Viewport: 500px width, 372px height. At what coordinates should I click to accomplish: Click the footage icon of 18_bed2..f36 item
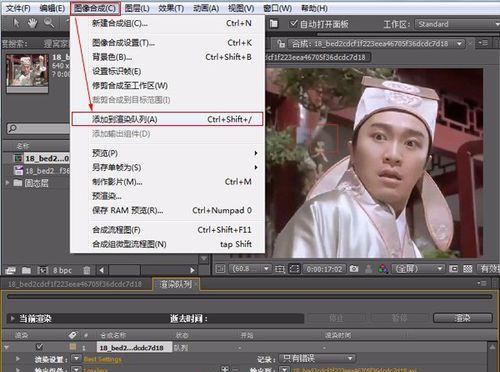pyautogui.click(x=18, y=170)
